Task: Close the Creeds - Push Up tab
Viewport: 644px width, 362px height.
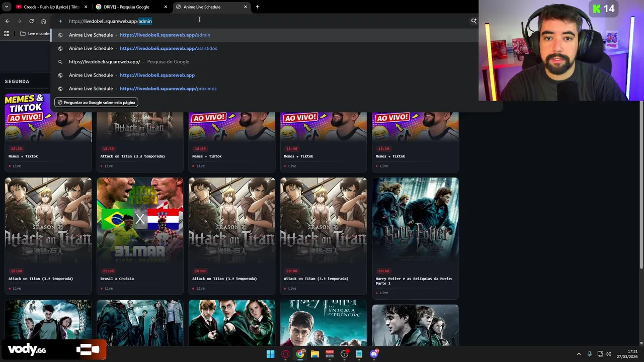Action: point(86,7)
